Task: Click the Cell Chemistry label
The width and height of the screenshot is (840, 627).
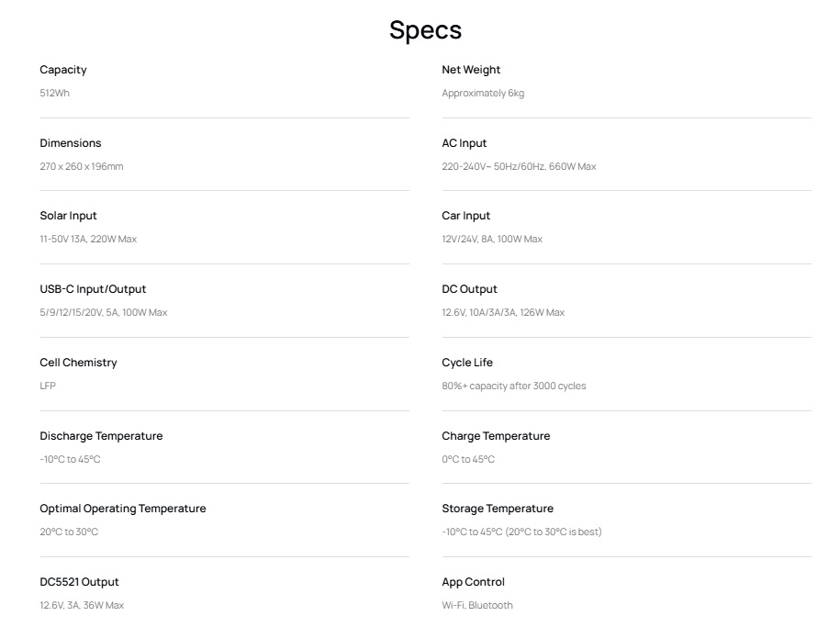Action: (x=78, y=363)
